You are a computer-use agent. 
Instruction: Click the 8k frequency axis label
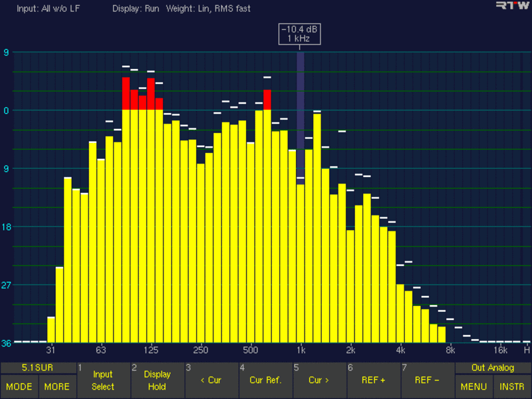(x=450, y=350)
